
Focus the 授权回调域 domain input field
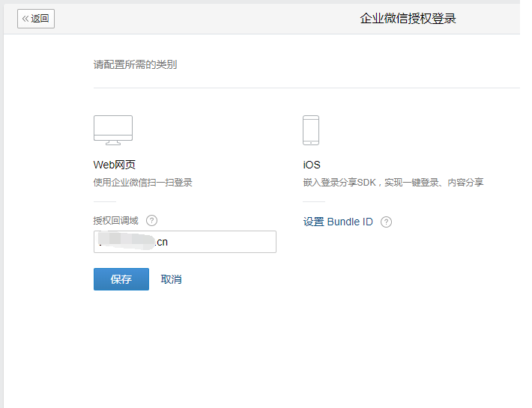[x=185, y=242]
